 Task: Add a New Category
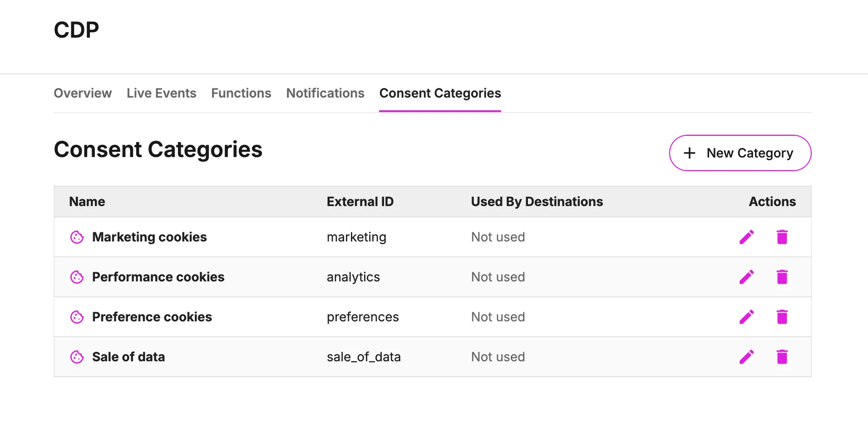[740, 153]
